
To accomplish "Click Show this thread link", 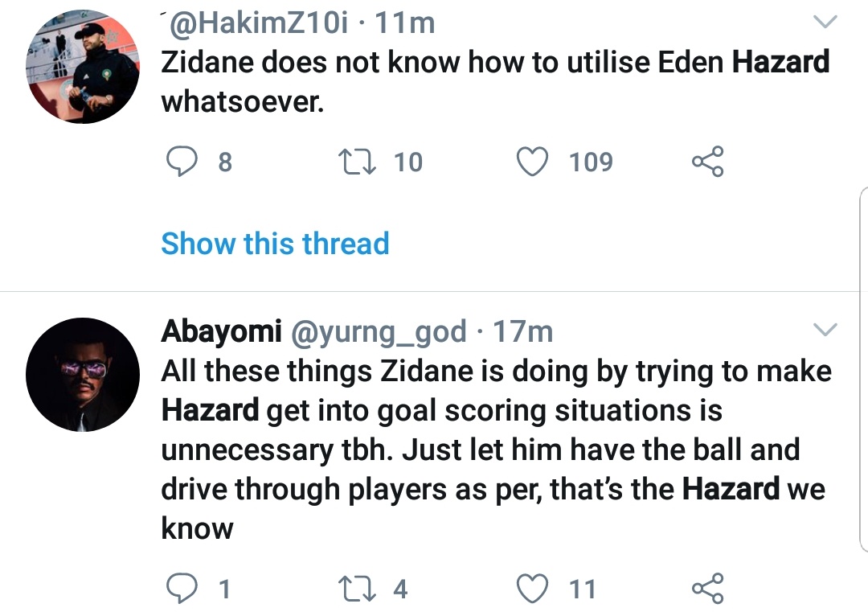I will point(275,243).
